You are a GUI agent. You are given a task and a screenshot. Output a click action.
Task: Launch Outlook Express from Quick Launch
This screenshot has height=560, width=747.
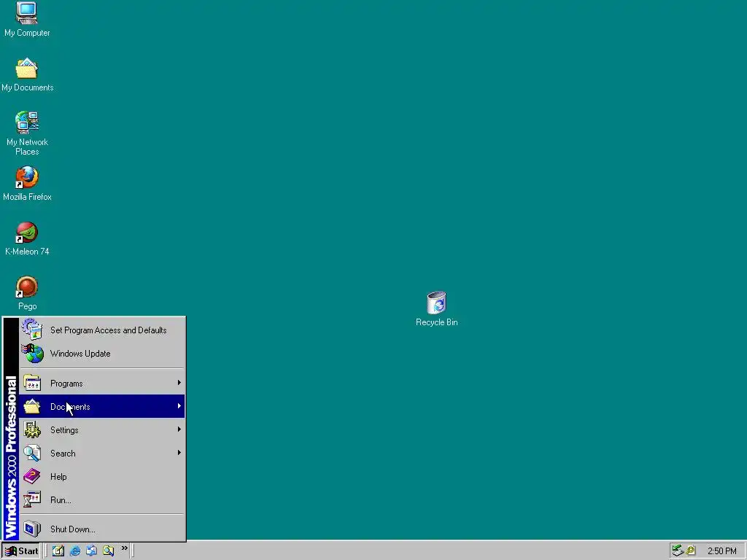pyautogui.click(x=91, y=551)
